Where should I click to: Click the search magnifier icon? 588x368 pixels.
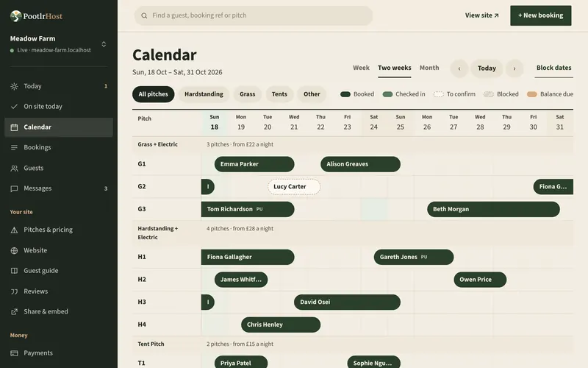(144, 15)
